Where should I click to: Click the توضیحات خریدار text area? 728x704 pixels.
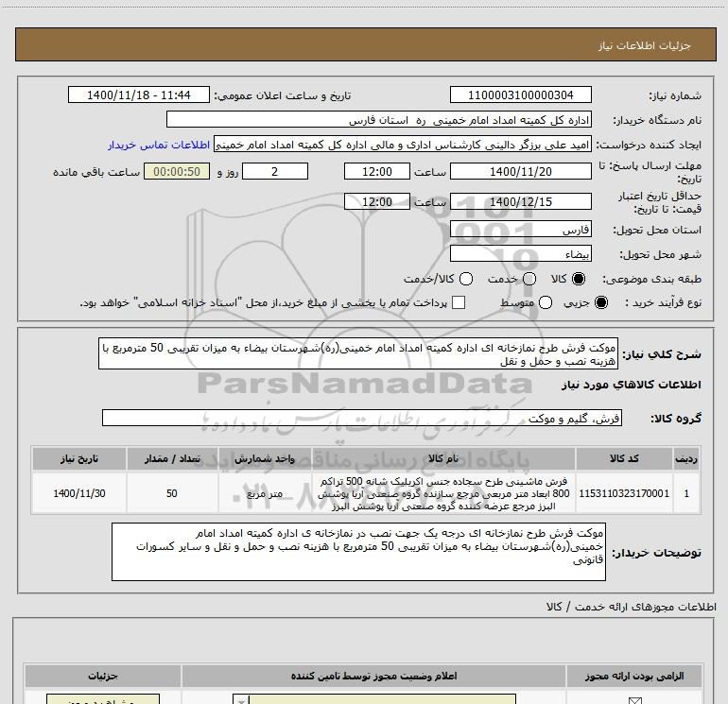coord(358,552)
